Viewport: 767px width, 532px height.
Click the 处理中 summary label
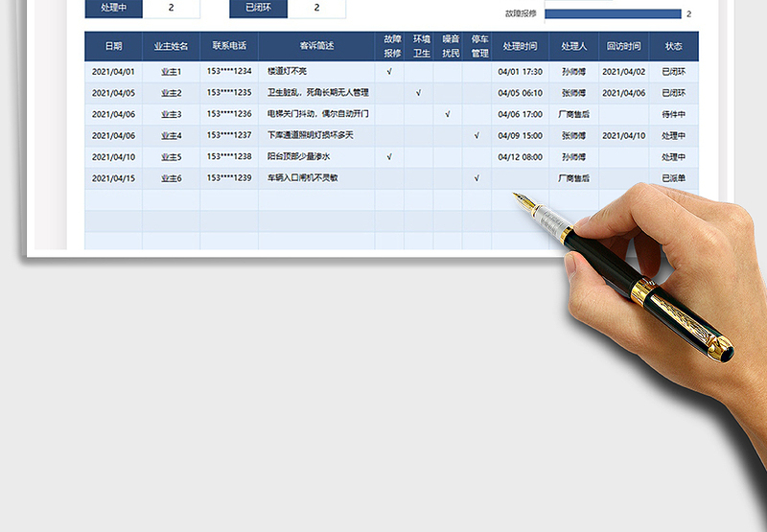[x=113, y=9]
